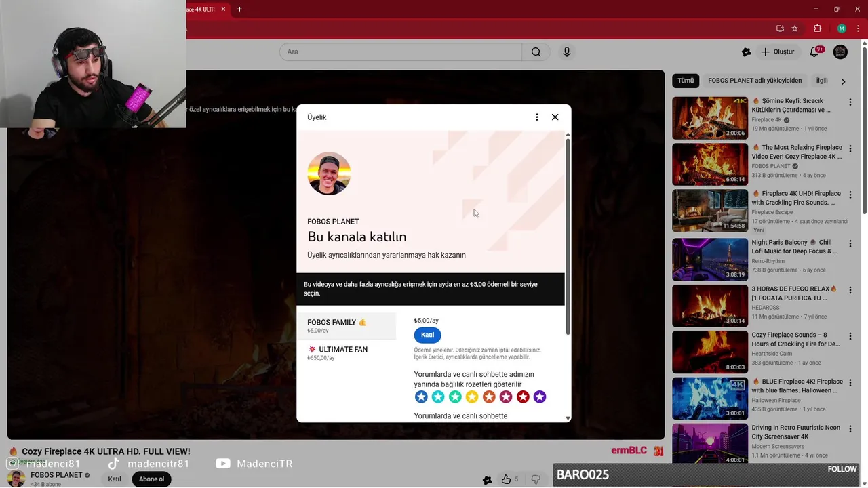
Task: Activate voice search microphone
Action: (567, 52)
